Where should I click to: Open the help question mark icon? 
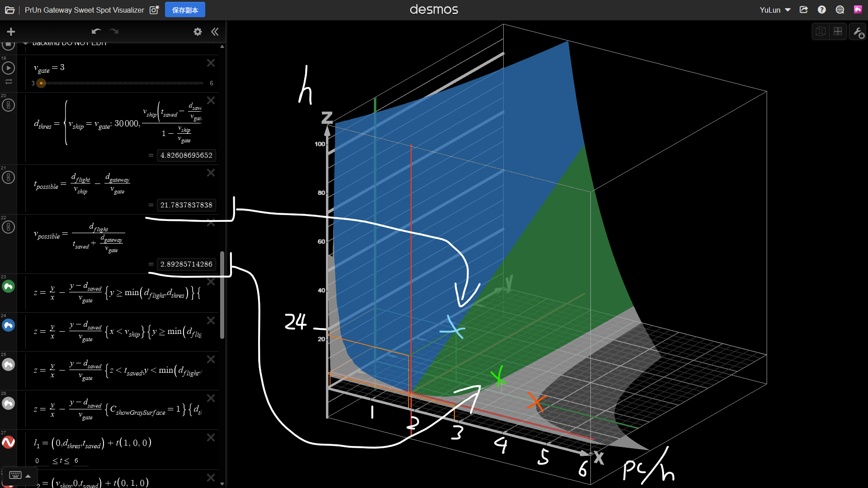821,10
